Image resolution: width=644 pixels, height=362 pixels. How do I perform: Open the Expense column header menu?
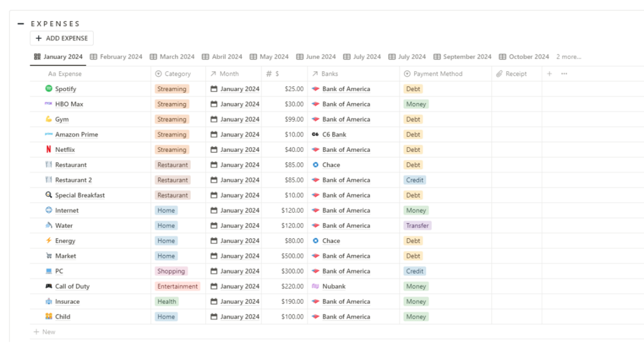click(x=65, y=74)
